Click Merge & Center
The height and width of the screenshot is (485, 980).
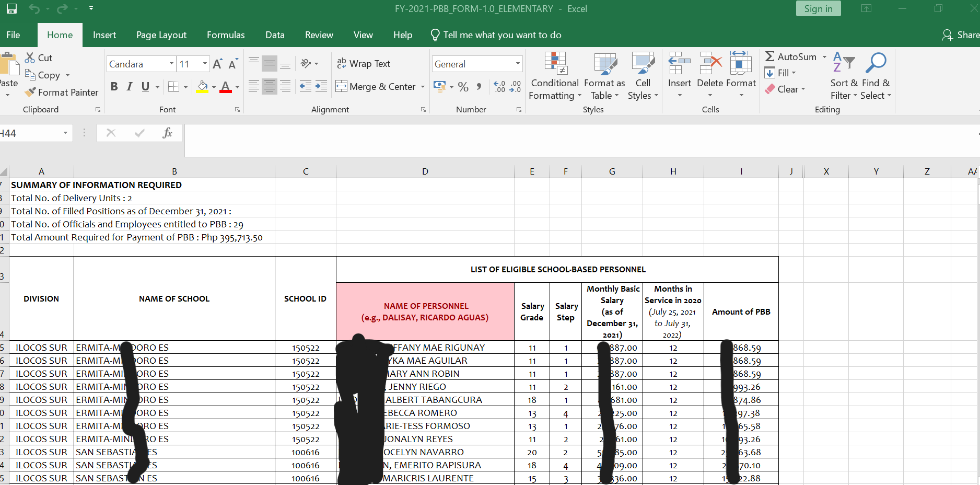coord(376,87)
